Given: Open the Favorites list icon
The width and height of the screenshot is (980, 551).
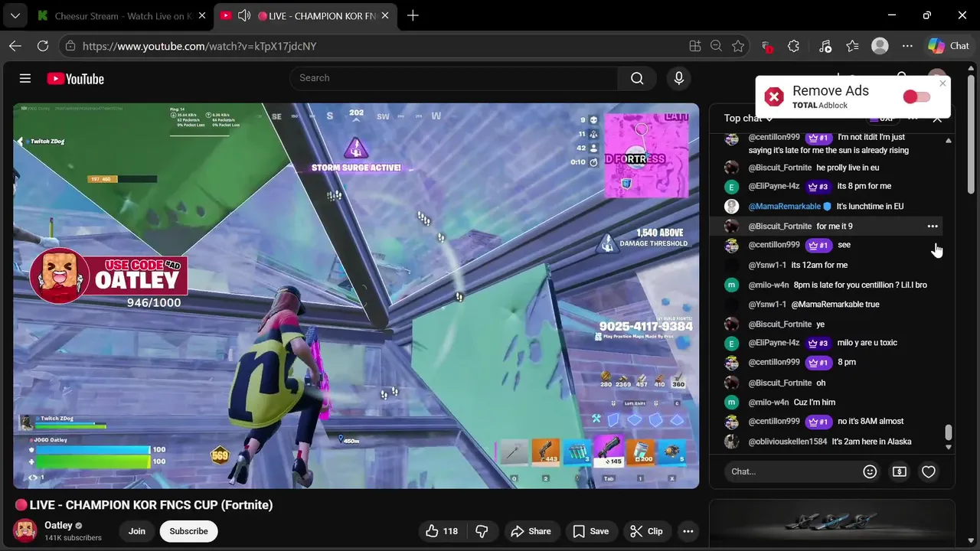Looking at the screenshot, I should [853, 46].
